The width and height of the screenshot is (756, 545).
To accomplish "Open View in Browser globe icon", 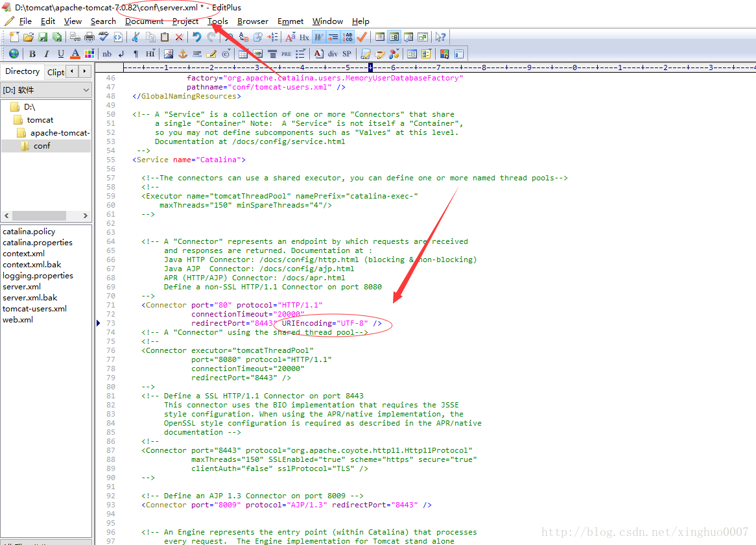I will [x=14, y=54].
